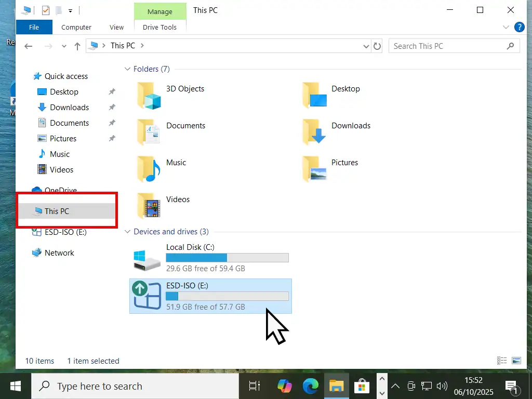Click ESD-ISO (E:) drive usage bar
Image resolution: width=532 pixels, height=399 pixels.
coord(227,296)
